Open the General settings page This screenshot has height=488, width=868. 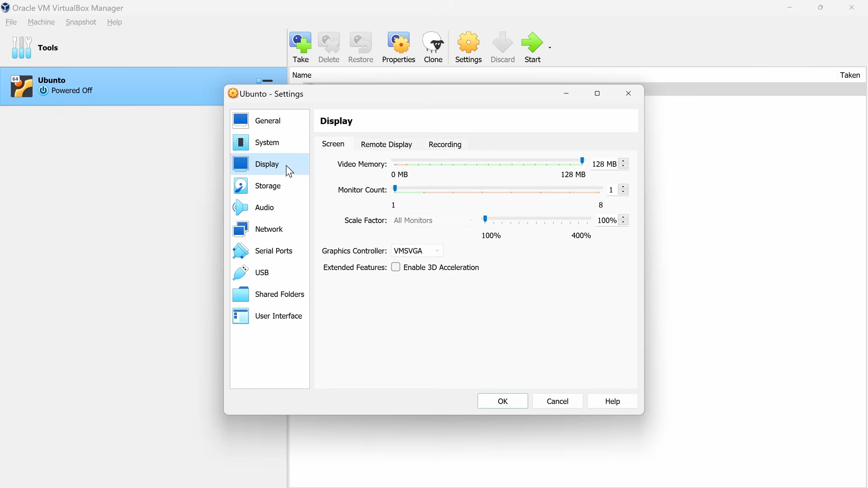[x=269, y=121]
